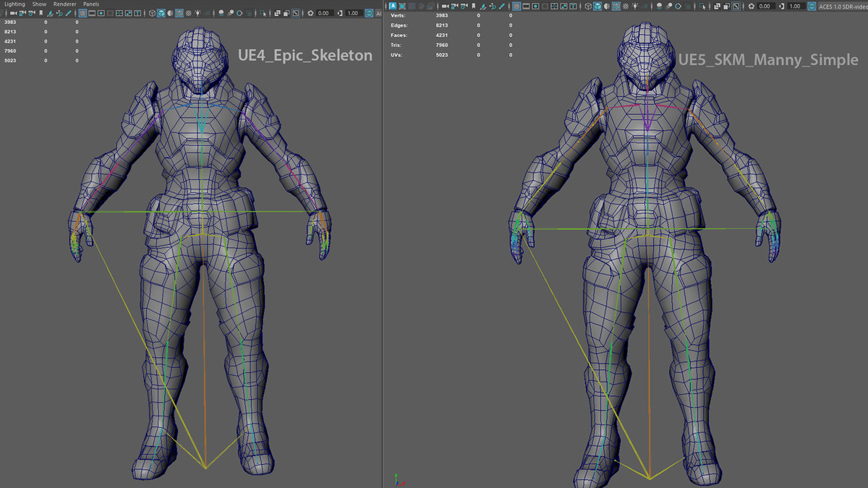This screenshot has height=488, width=868.
Task: Click 2D Pan/Zoom icon in UE4_Epic_Skeleton panel
Action: pos(59,13)
